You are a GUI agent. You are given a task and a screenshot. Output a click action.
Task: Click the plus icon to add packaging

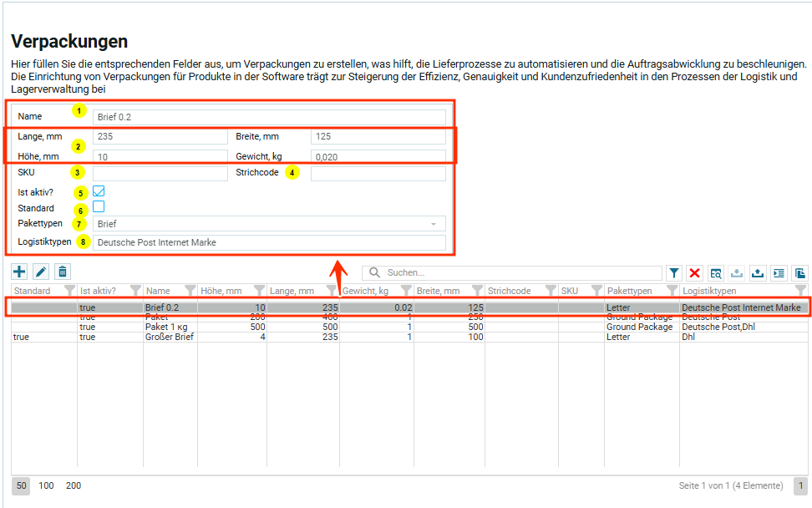[19, 272]
